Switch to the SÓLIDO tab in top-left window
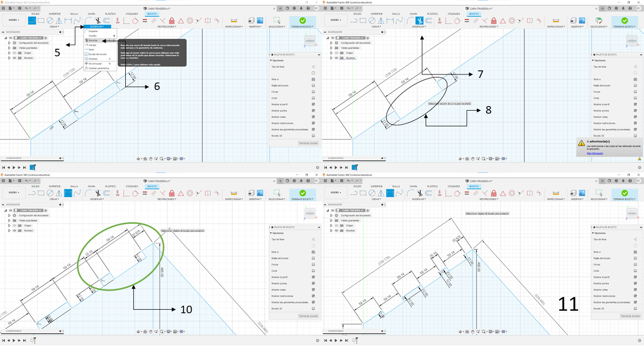This screenshot has height=362, width=644. pyautogui.click(x=35, y=14)
